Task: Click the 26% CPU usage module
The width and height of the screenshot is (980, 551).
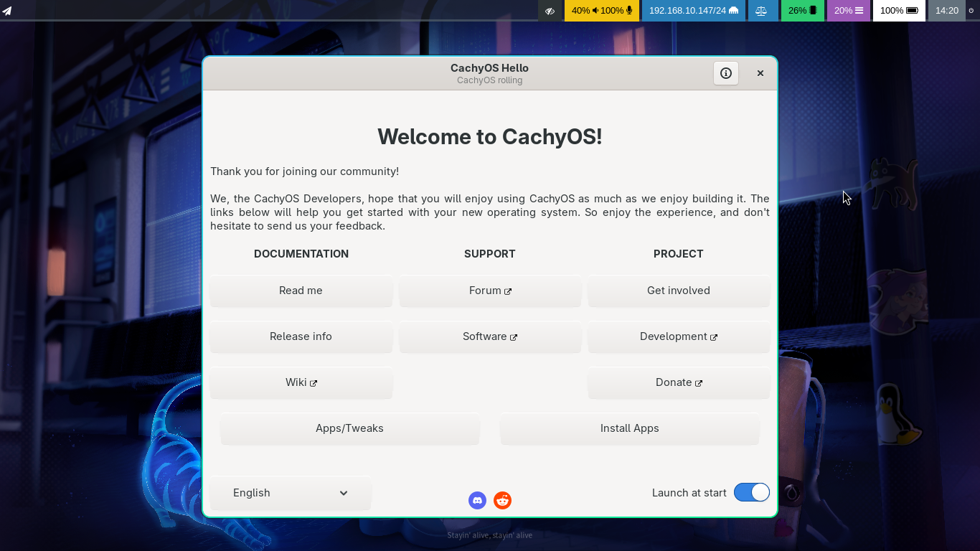Action: click(803, 11)
